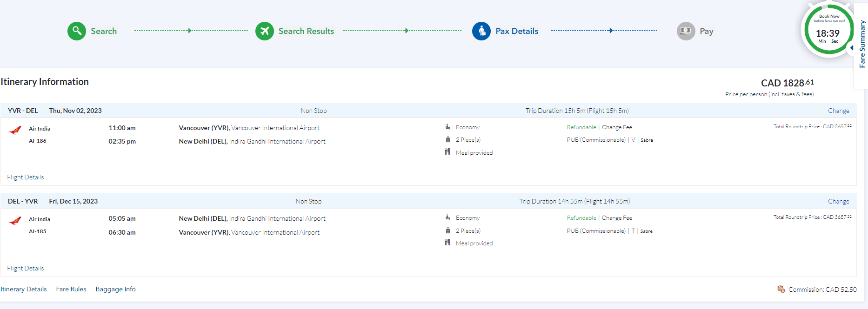The height and width of the screenshot is (309, 868).
Task: Switch to the Fare Rules tab
Action: point(71,289)
